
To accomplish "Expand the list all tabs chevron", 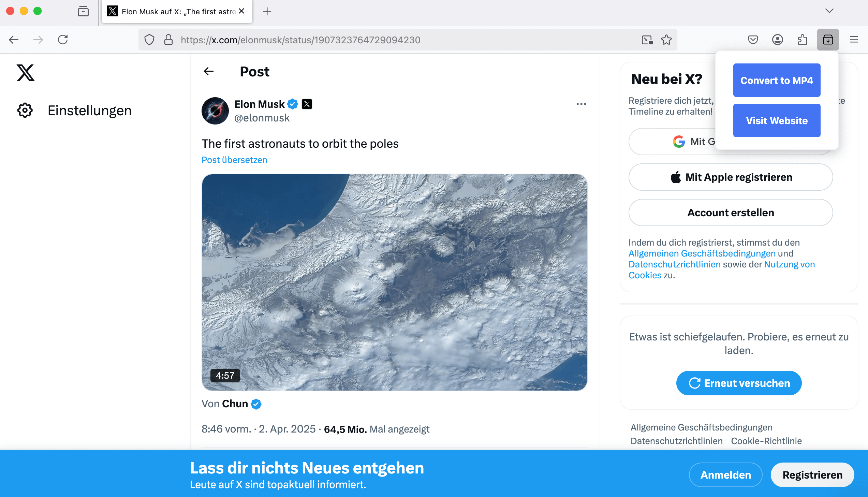I will [x=829, y=11].
